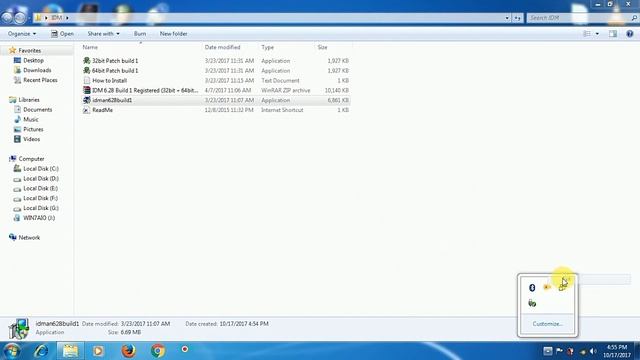The image size is (640, 360).
Task: Click the WinRAR archive file icon
Action: tap(87, 90)
